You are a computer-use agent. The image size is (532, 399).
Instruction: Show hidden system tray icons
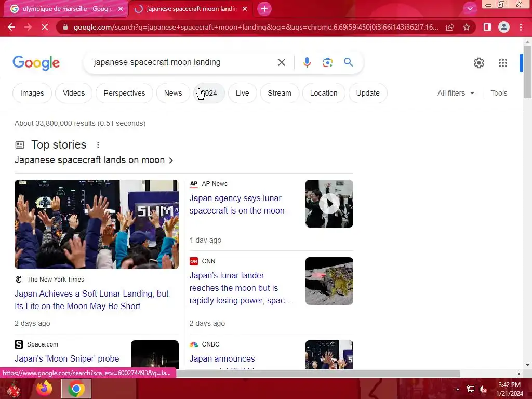(458, 389)
